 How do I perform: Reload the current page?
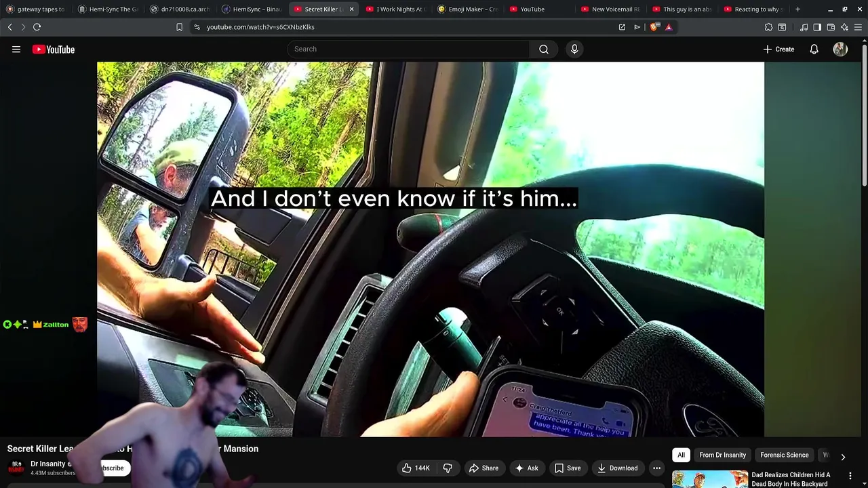point(37,27)
